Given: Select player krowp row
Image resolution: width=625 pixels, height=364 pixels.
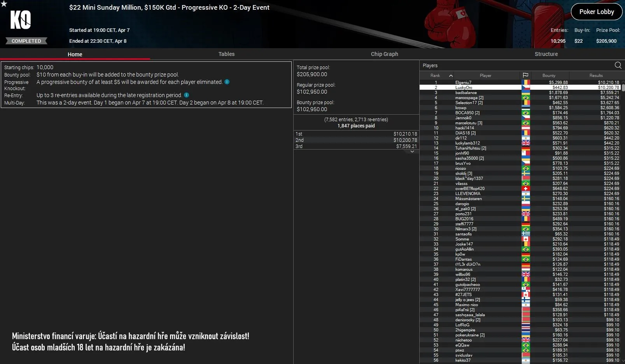Looking at the screenshot, I should (520, 108).
